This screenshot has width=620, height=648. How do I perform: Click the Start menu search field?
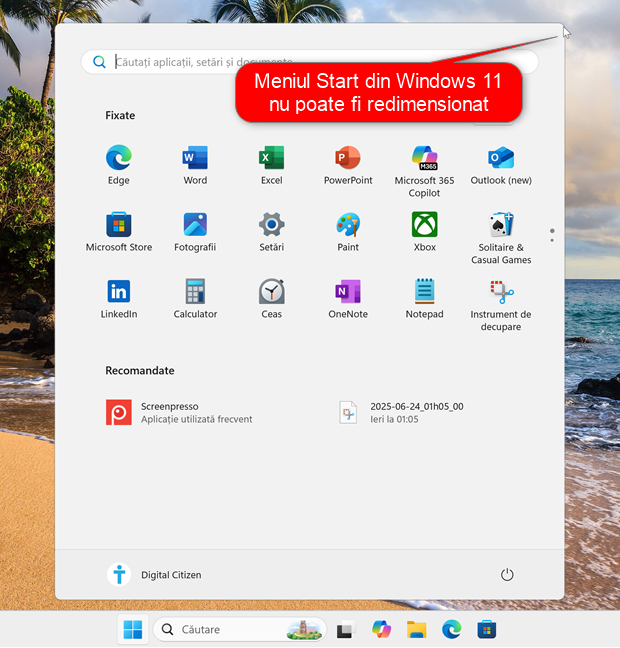click(170, 62)
